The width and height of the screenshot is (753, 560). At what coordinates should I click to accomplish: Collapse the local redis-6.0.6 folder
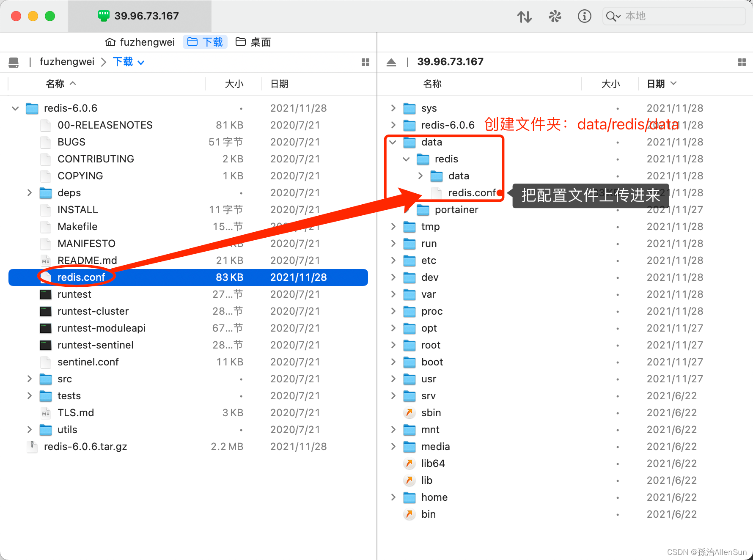pos(15,108)
